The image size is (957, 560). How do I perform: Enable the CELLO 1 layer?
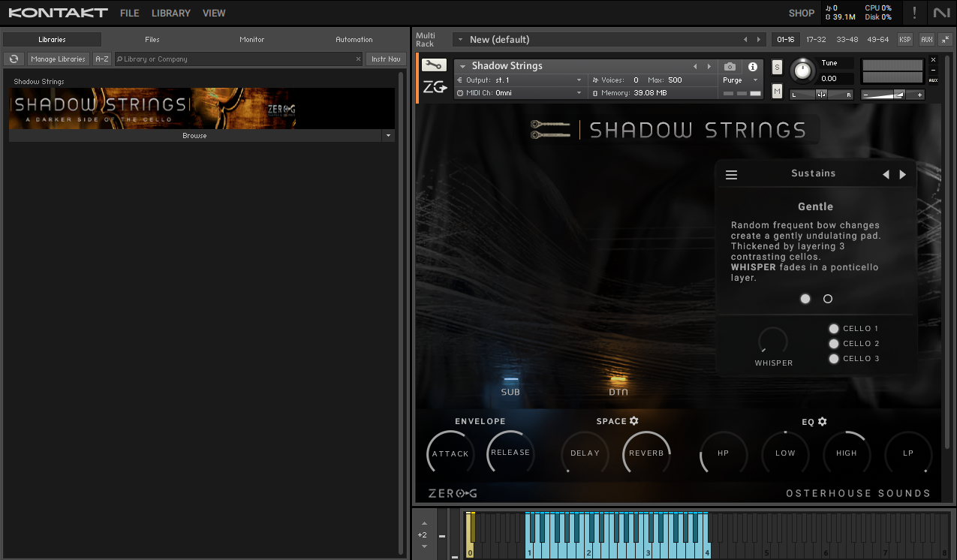point(833,328)
